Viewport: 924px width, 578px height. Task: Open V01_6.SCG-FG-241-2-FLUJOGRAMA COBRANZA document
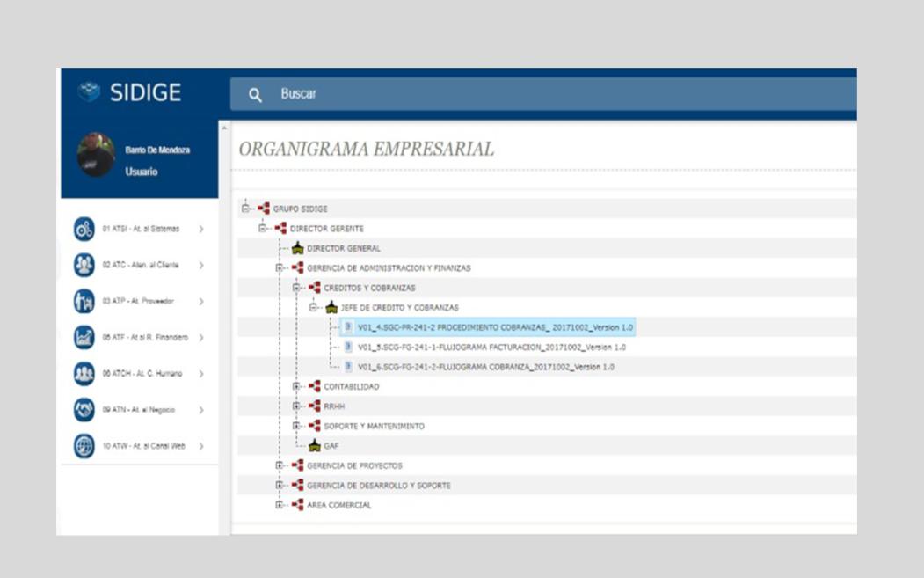[x=486, y=367]
